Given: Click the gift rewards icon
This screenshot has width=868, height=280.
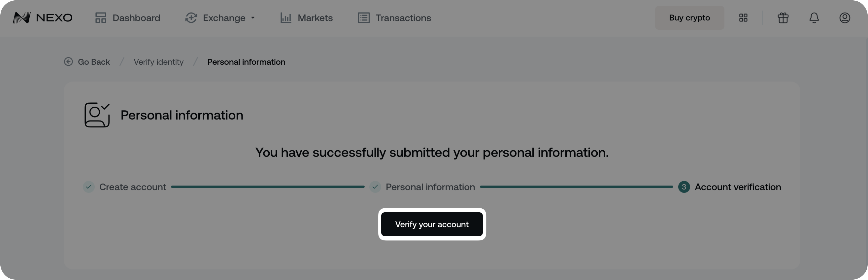Looking at the screenshot, I should tap(783, 17).
